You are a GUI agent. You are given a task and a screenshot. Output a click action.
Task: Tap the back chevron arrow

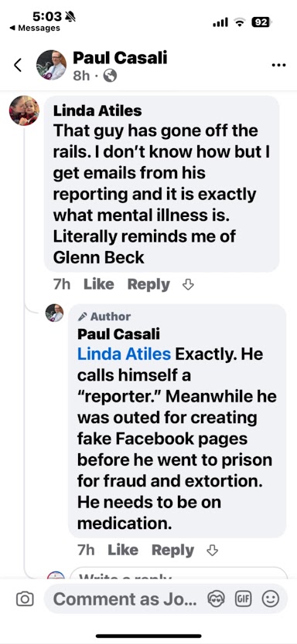pyautogui.click(x=18, y=65)
